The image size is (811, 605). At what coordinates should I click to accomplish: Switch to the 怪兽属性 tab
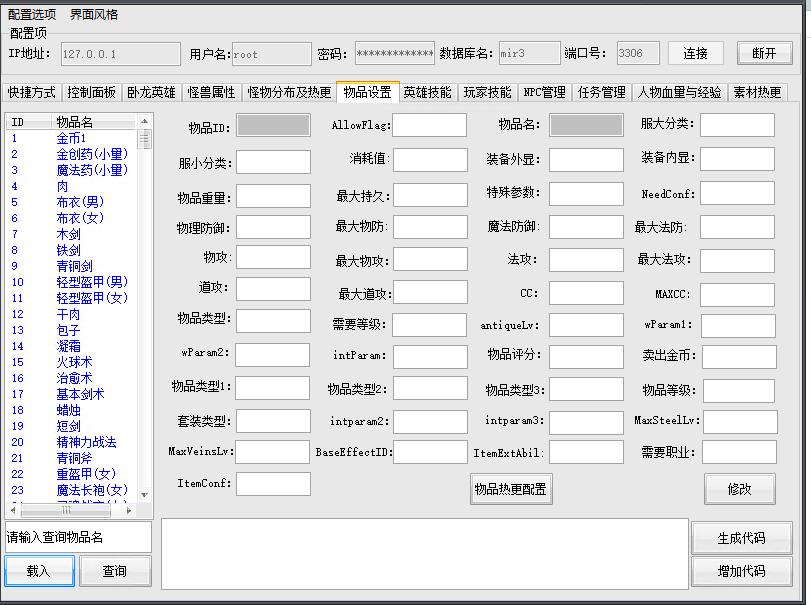(211, 92)
